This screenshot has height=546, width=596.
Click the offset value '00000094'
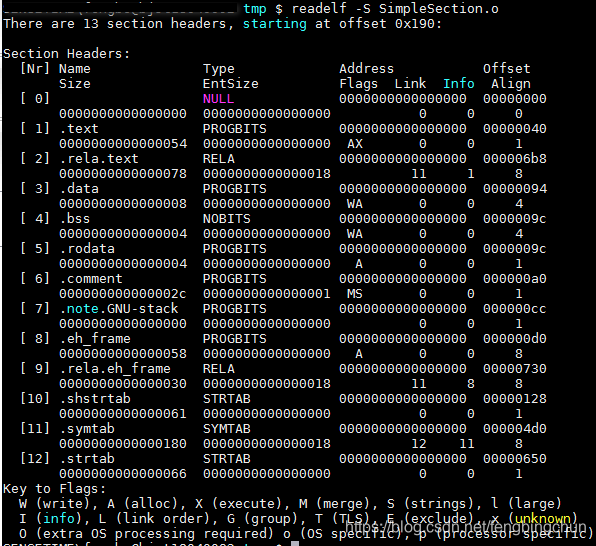[515, 189]
